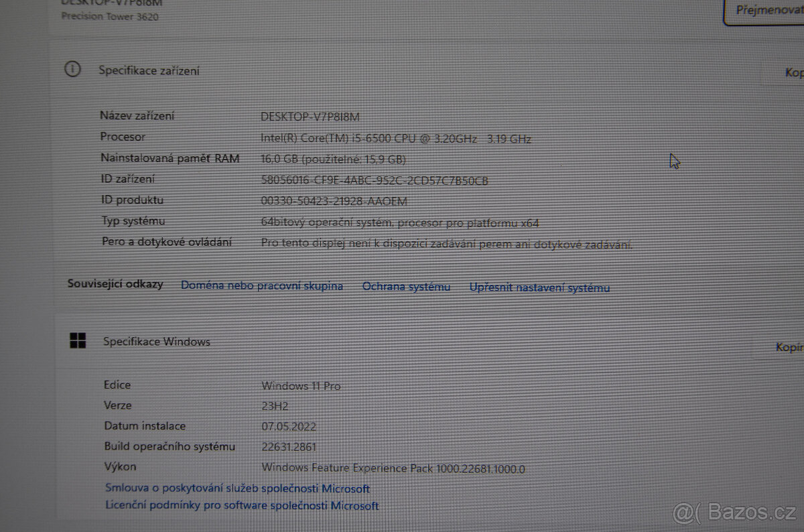This screenshot has height=532, width=804.
Task: Select the ID zařízení value
Action: coord(375,180)
